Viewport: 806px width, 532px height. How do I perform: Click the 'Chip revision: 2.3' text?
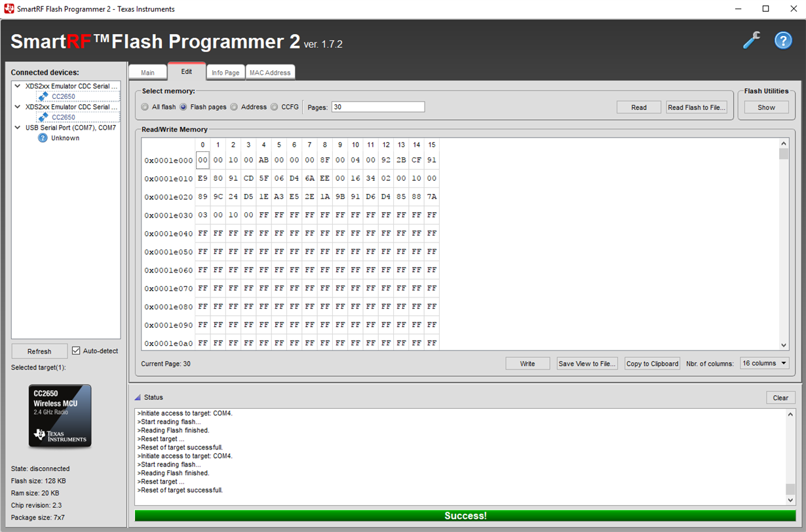(x=37, y=505)
